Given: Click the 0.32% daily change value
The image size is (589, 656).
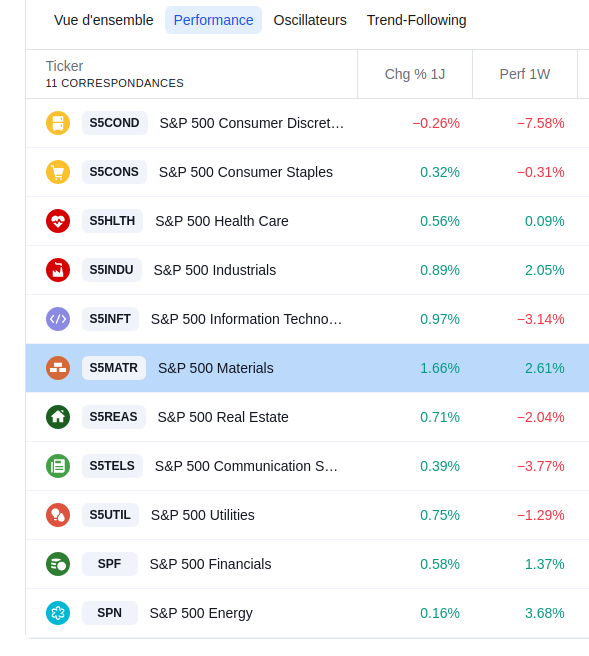Looking at the screenshot, I should 440,172.
